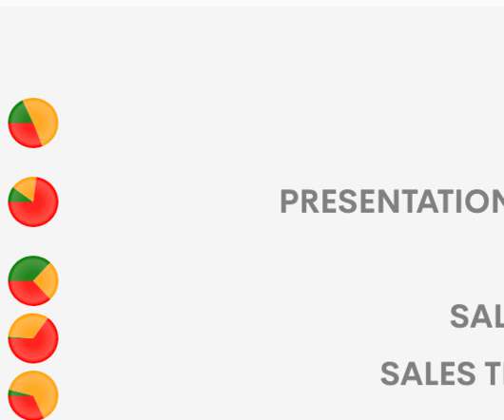504x420 pixels.
Task: Click the PRESENTATION heading text
Action: point(392,201)
